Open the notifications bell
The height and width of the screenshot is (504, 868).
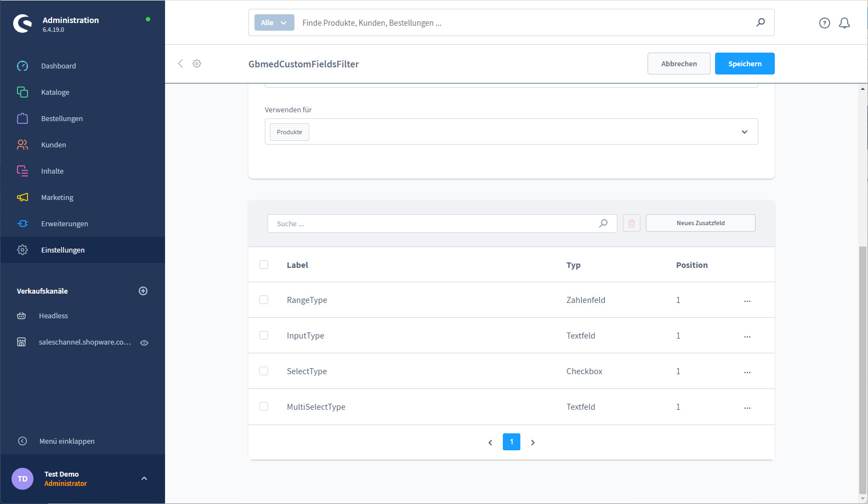click(844, 23)
